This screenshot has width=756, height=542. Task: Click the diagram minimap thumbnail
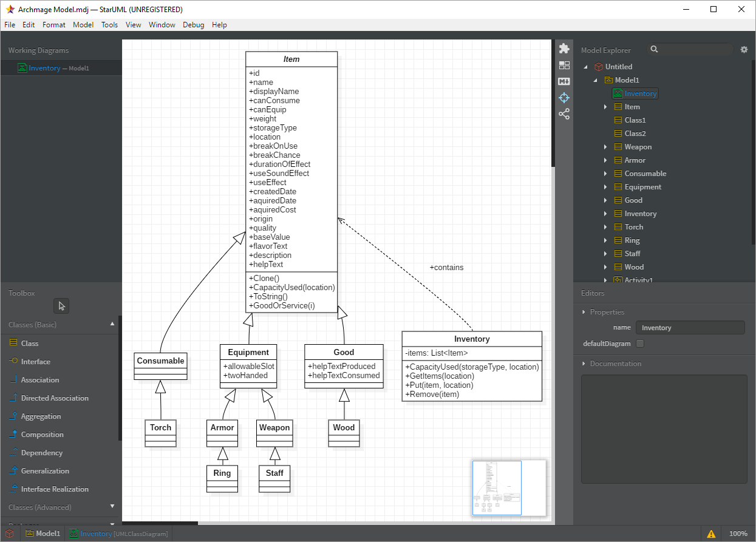click(x=509, y=488)
